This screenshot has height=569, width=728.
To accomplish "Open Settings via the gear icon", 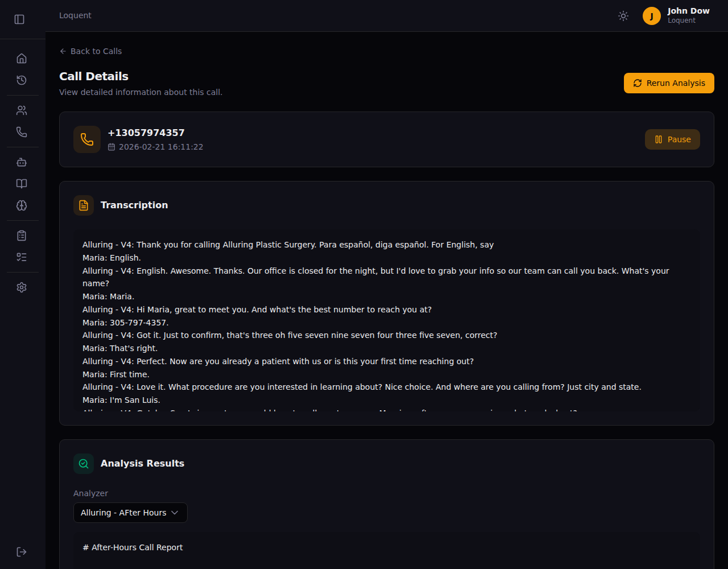I will (x=22, y=287).
